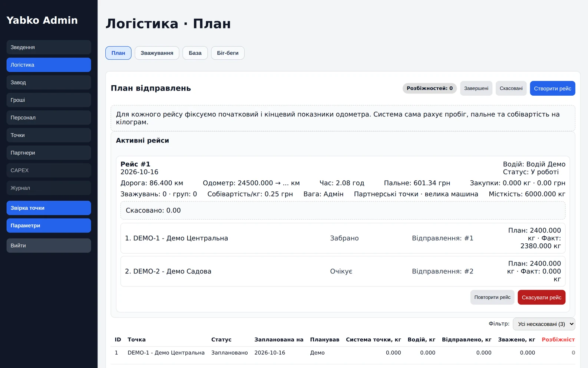The width and height of the screenshot is (588, 368).
Task: Show Завершені trips
Action: 476,88
